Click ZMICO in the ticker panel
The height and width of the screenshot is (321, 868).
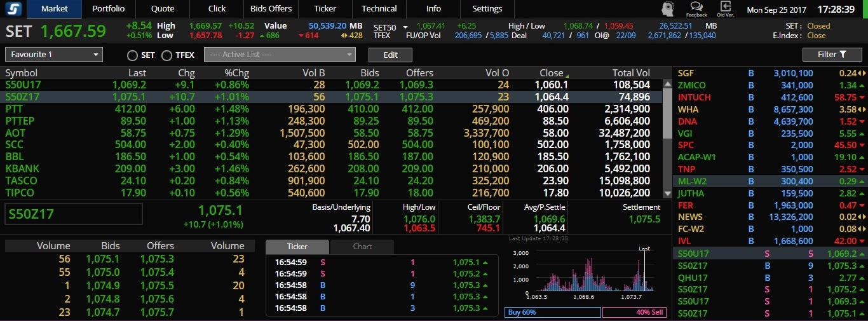(x=691, y=86)
